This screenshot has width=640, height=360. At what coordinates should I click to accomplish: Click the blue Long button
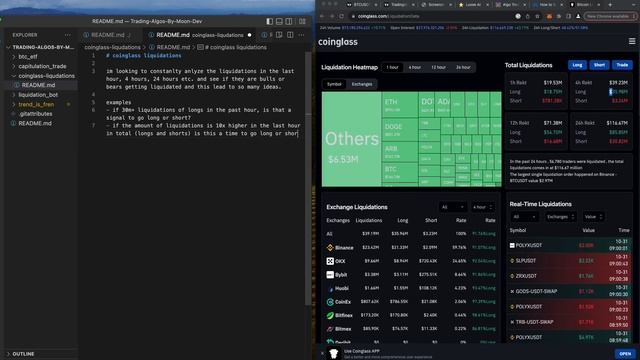click(577, 65)
